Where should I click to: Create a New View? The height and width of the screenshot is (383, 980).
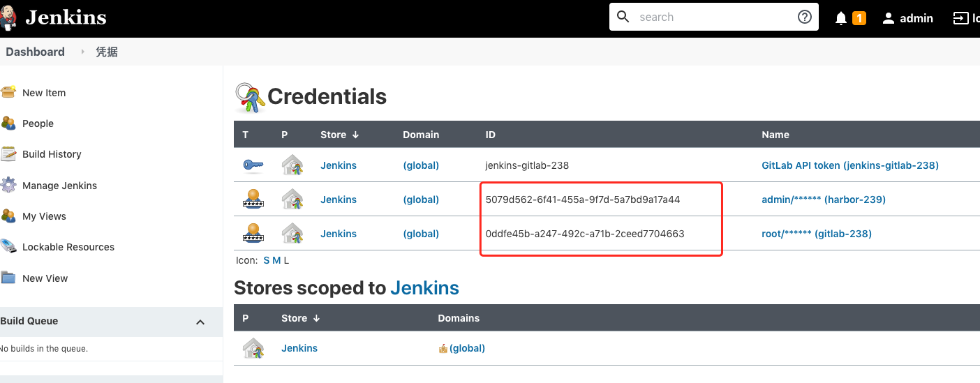(45, 278)
